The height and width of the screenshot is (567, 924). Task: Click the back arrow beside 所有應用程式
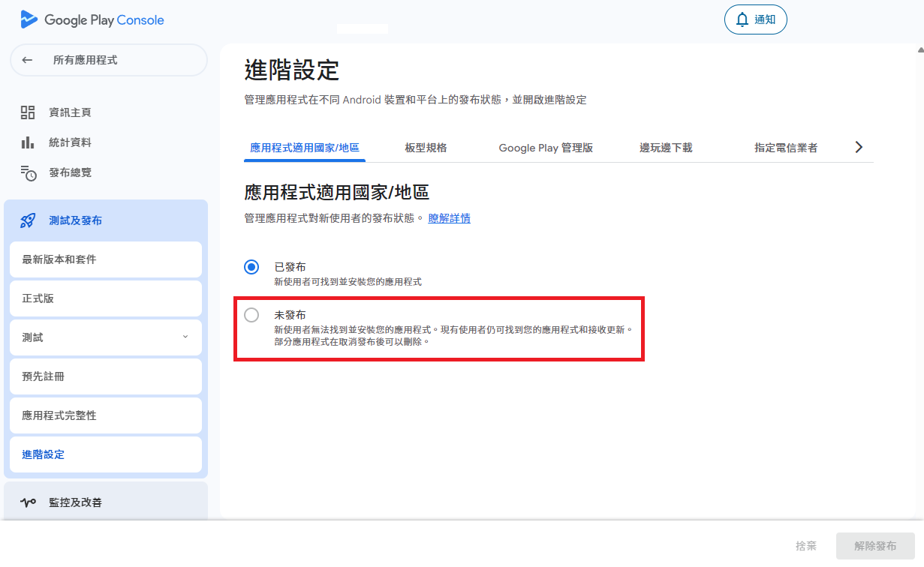pos(27,60)
